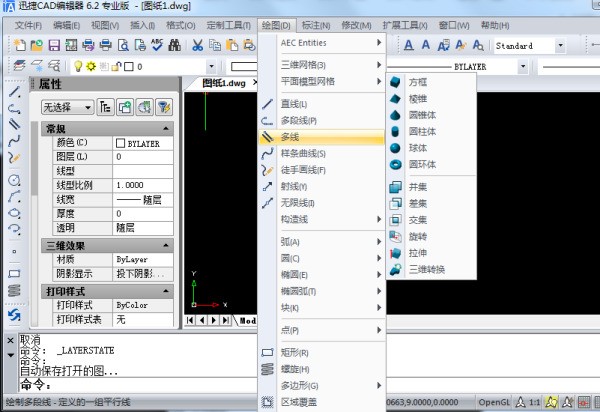600x412 pixels.
Task: Toggle layer freeze with the sun icon
Action: pyautogui.click(x=91, y=66)
